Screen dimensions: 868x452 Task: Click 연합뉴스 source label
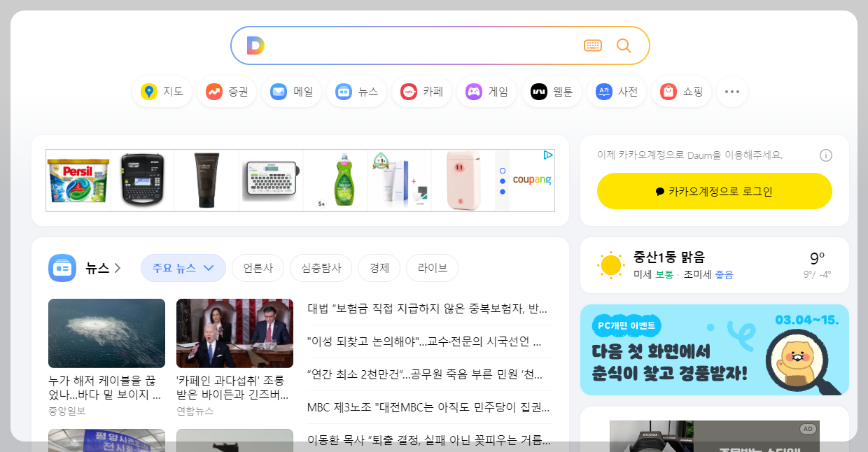[195, 411]
